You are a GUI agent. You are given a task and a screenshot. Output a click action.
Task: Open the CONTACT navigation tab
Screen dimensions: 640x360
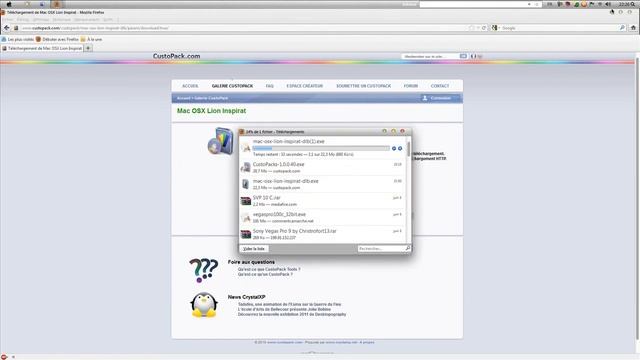click(x=440, y=86)
